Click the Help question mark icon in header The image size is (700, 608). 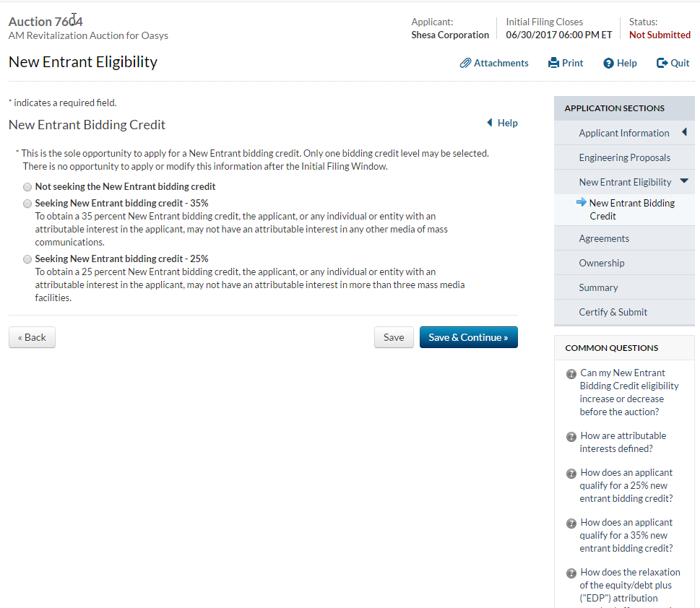[608, 63]
